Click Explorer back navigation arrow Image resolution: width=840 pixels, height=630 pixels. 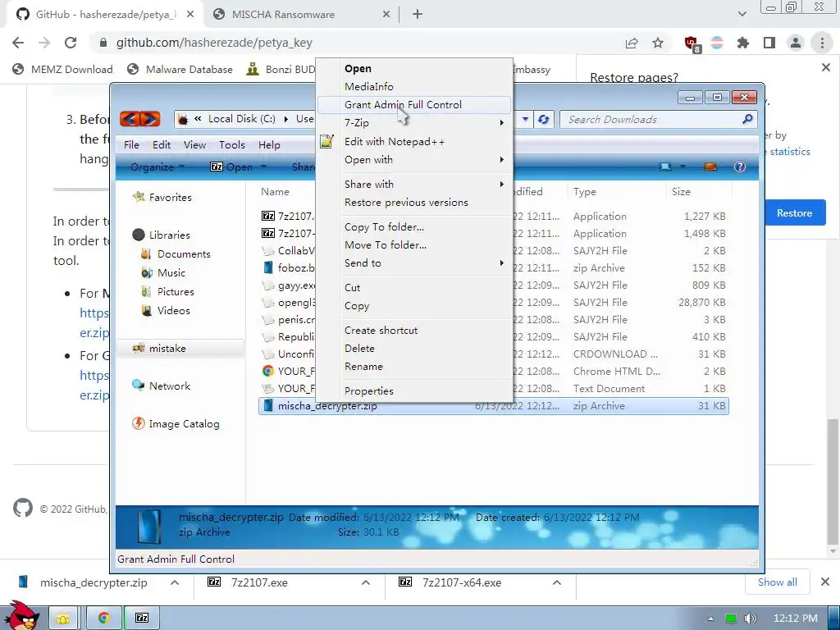(130, 118)
